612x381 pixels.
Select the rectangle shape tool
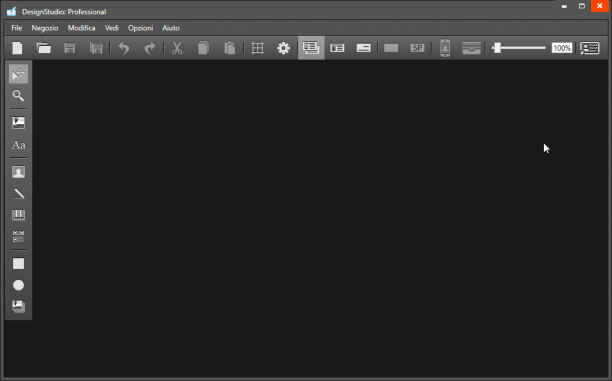(18, 263)
